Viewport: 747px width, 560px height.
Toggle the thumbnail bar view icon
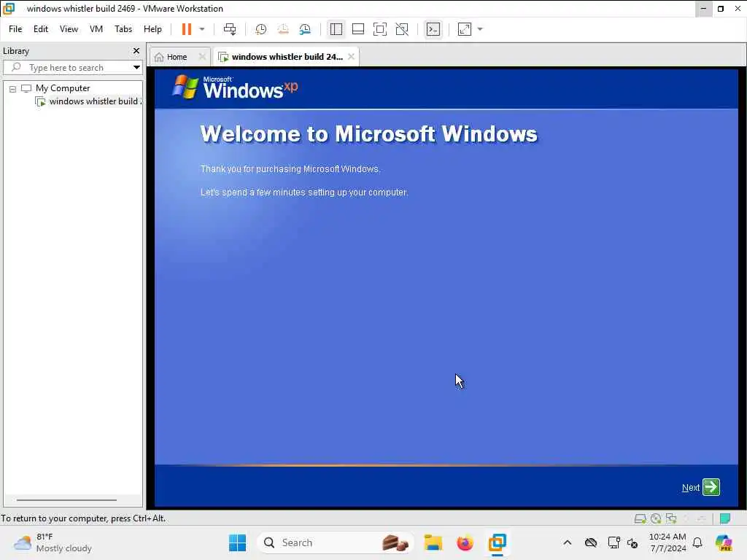(x=357, y=29)
